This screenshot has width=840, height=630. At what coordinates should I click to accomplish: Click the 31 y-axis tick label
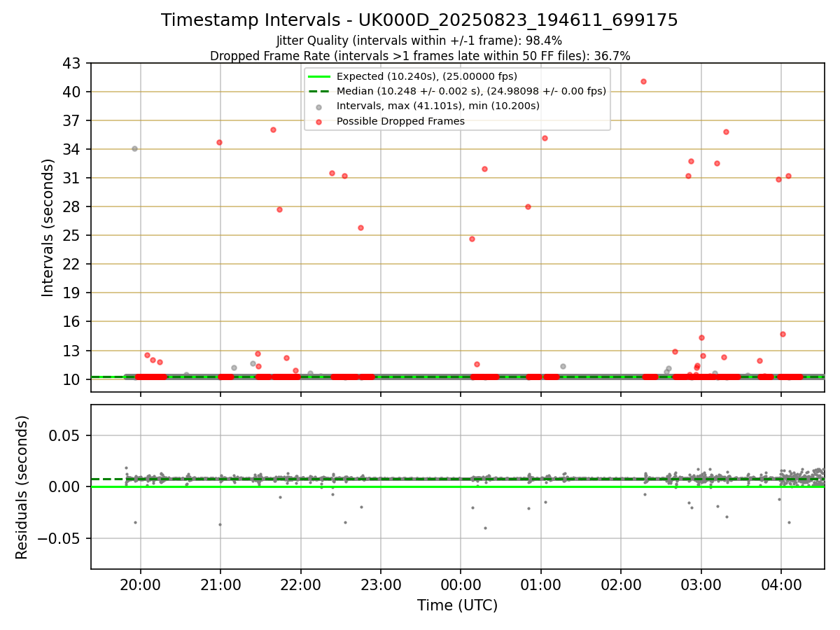coord(73,178)
